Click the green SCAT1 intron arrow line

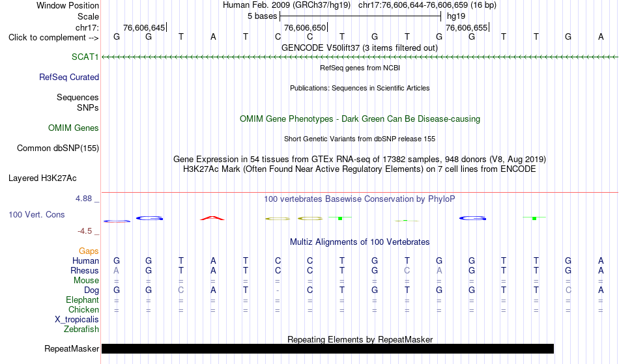(x=360, y=57)
